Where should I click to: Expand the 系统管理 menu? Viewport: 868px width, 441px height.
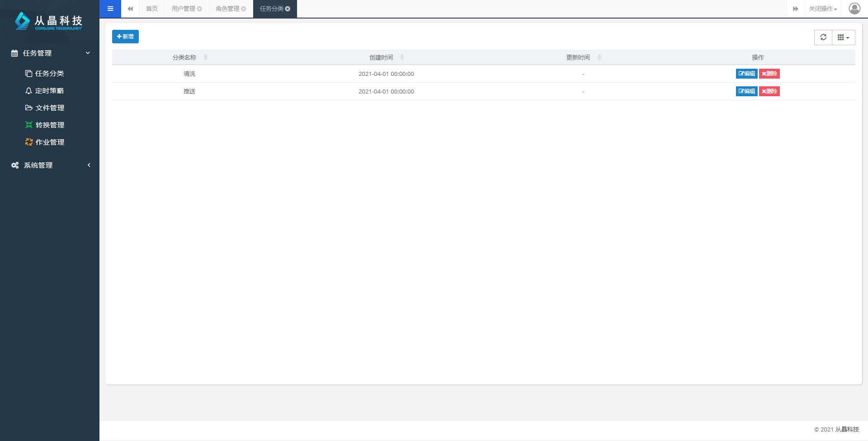click(x=50, y=165)
